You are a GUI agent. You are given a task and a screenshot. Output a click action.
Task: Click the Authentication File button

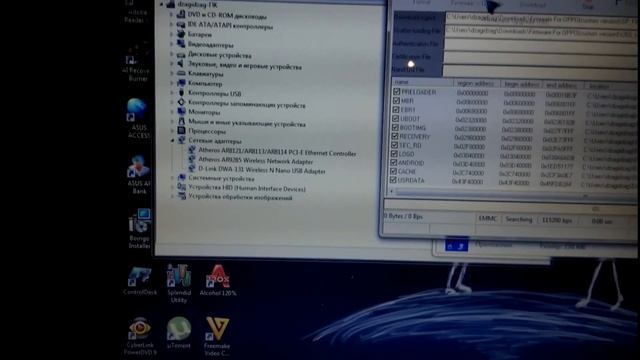(417, 44)
